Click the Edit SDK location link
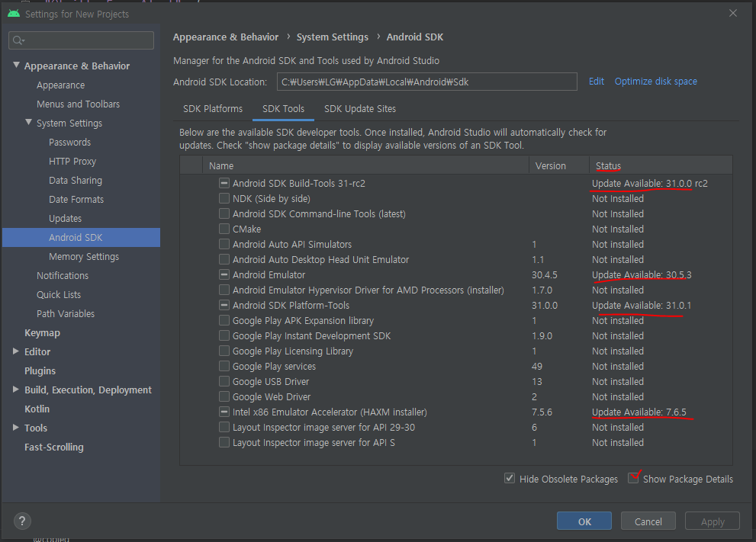Viewport: 756px width, 542px height. point(597,82)
